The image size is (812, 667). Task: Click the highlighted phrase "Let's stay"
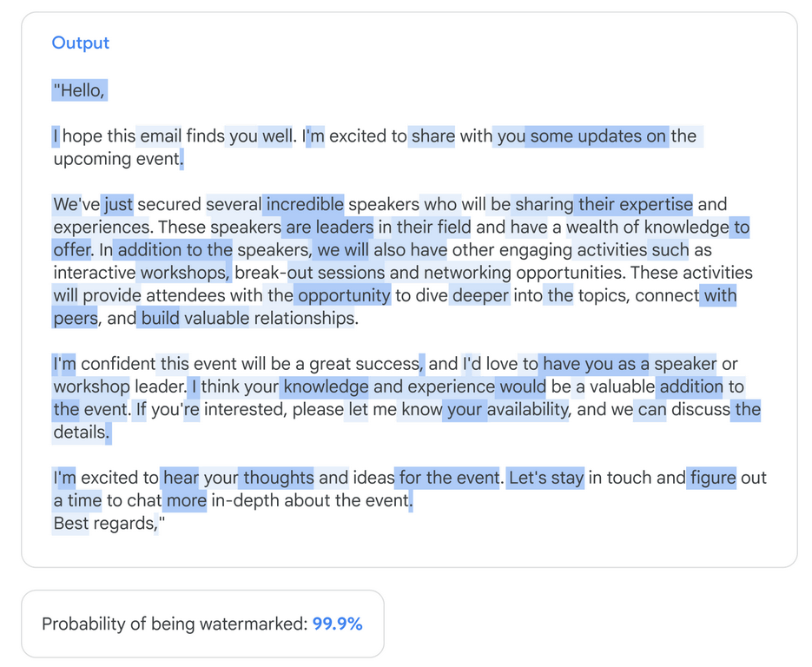coord(545,478)
